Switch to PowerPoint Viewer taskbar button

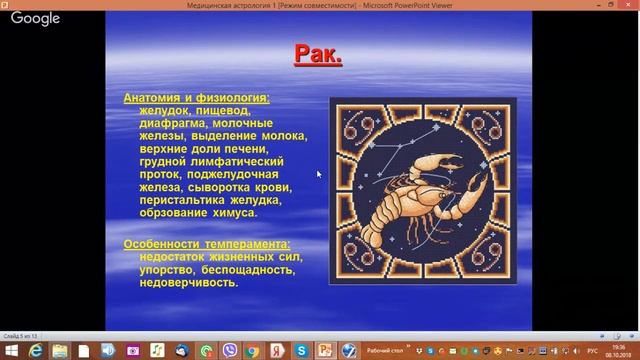(325, 351)
